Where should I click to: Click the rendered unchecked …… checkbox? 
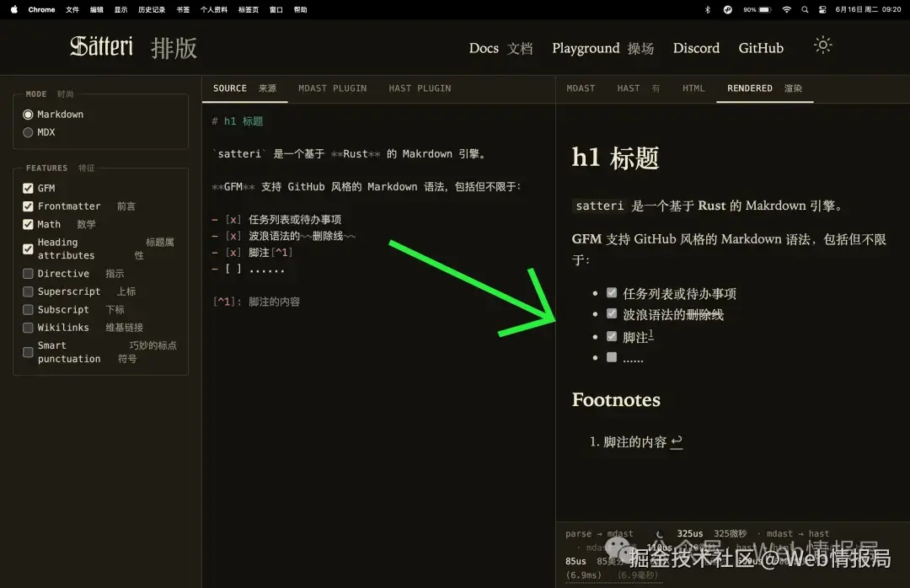pyautogui.click(x=612, y=357)
